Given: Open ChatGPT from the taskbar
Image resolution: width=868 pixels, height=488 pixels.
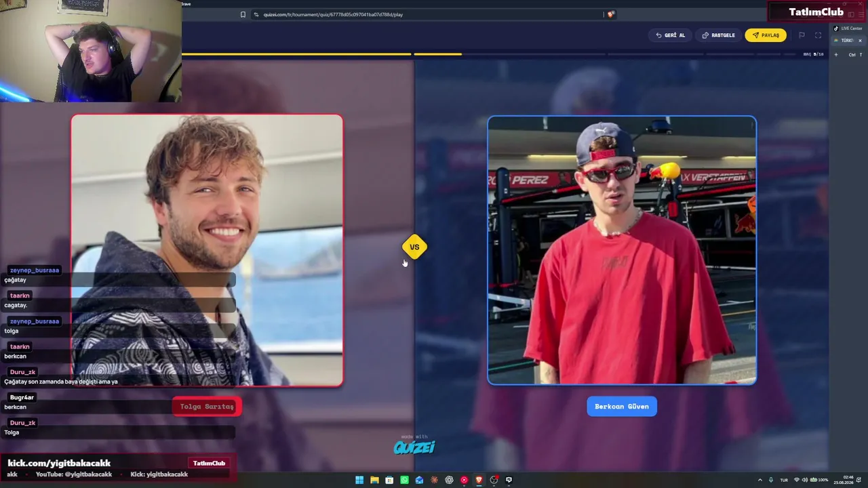Looking at the screenshot, I should coord(449,480).
